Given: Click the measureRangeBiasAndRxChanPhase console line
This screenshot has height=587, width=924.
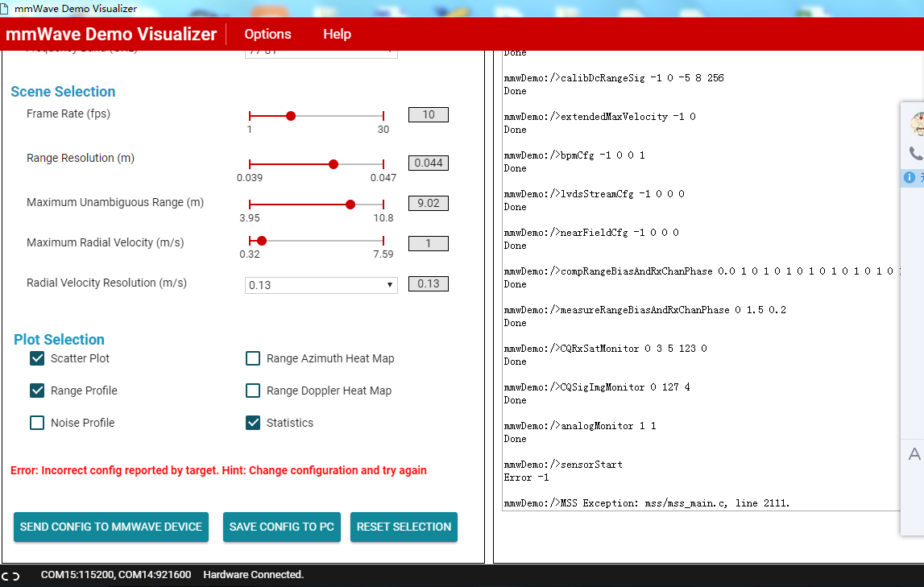Looking at the screenshot, I should (645, 310).
